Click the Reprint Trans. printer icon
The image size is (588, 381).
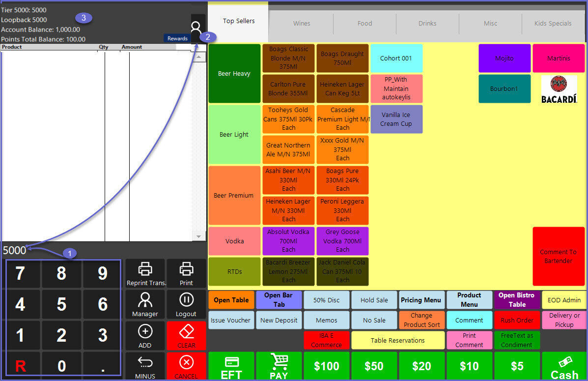(145, 269)
